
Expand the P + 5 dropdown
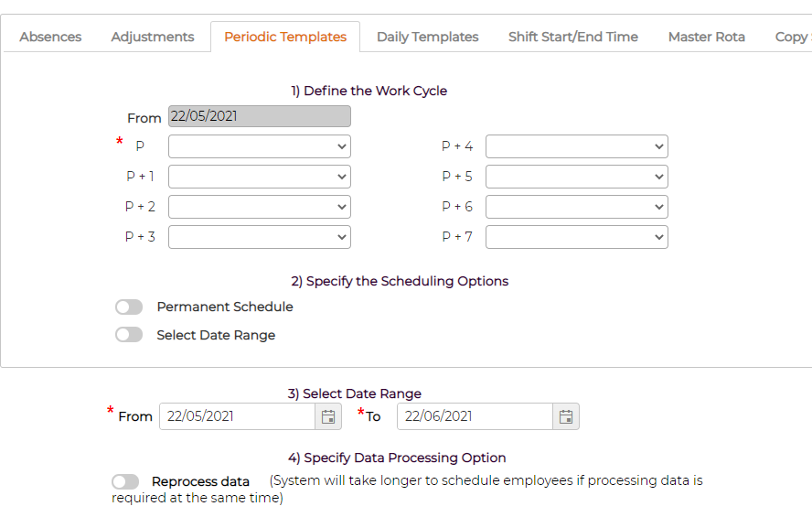[x=577, y=177]
